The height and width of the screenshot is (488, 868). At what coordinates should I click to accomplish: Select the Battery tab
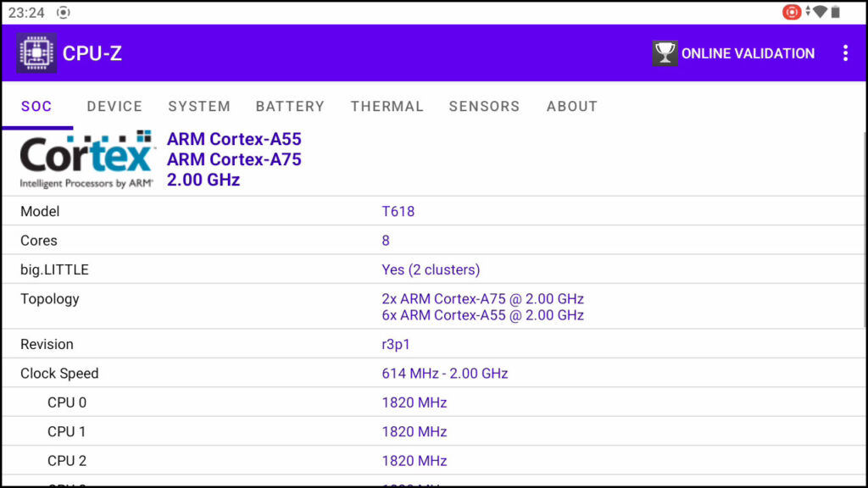point(290,107)
